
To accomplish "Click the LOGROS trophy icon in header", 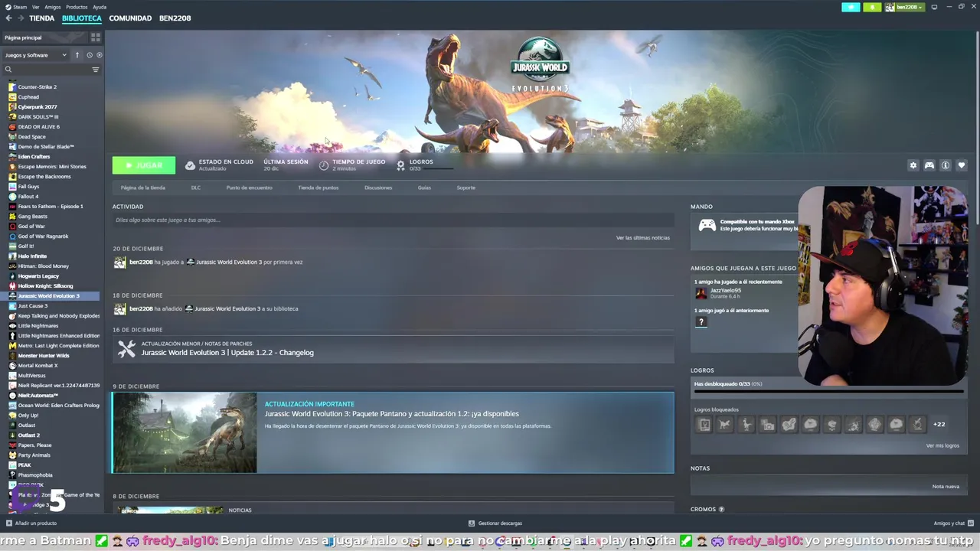I will [x=400, y=165].
